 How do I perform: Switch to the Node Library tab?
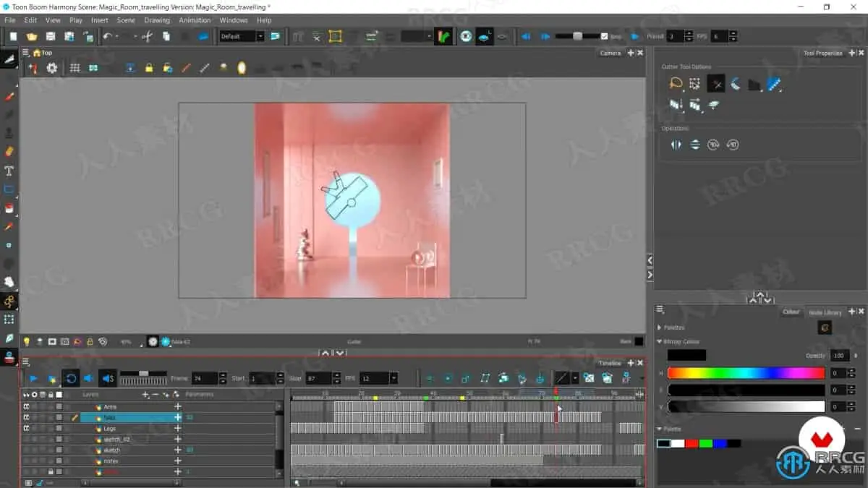coord(825,312)
